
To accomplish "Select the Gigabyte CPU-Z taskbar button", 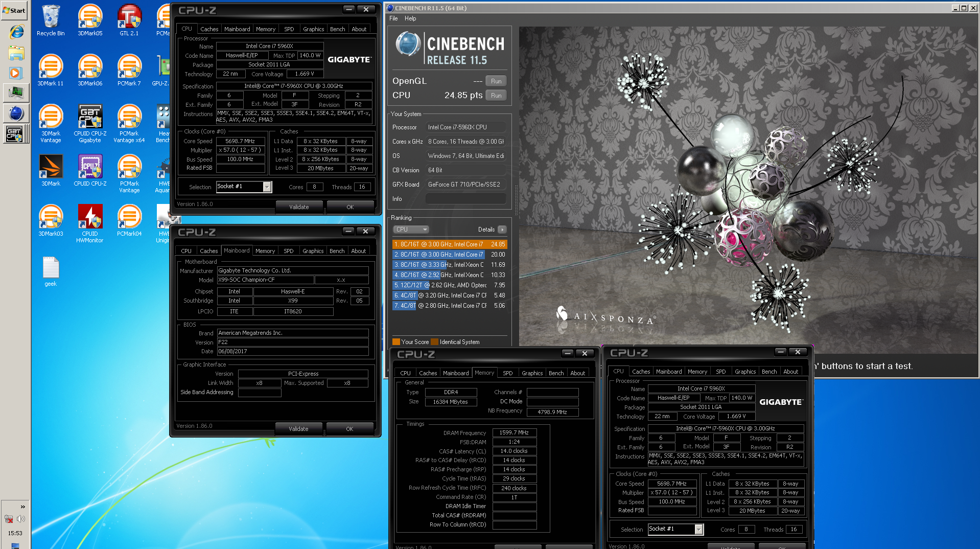I will tap(16, 134).
